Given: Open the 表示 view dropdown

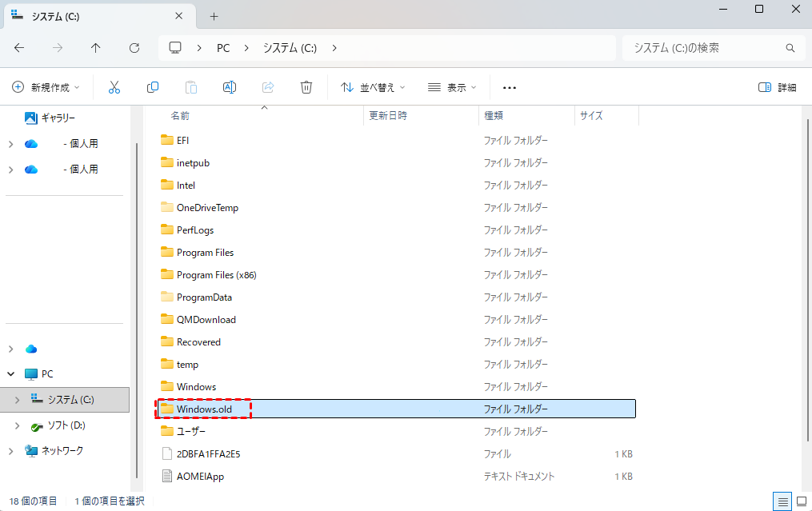Looking at the screenshot, I should click(452, 87).
